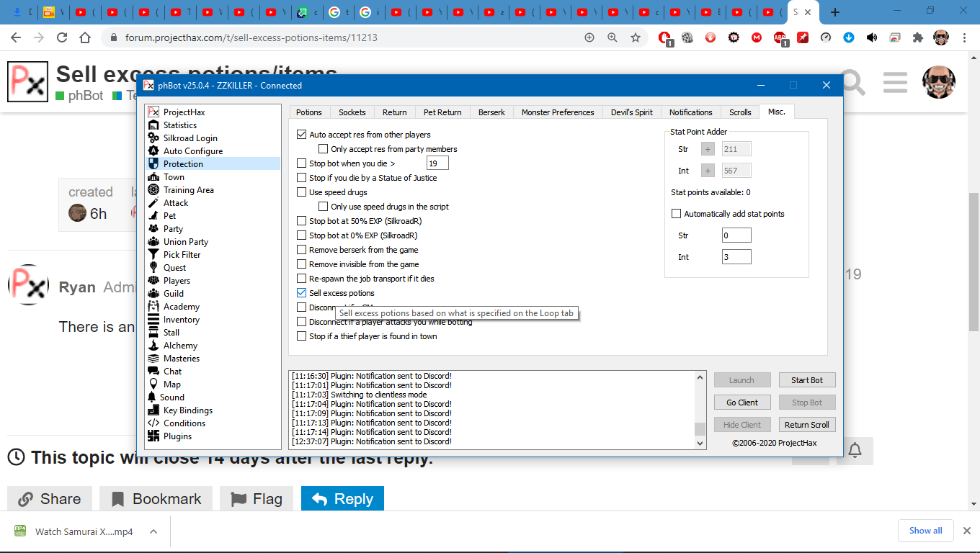Click the browser reload page icon

(62, 37)
